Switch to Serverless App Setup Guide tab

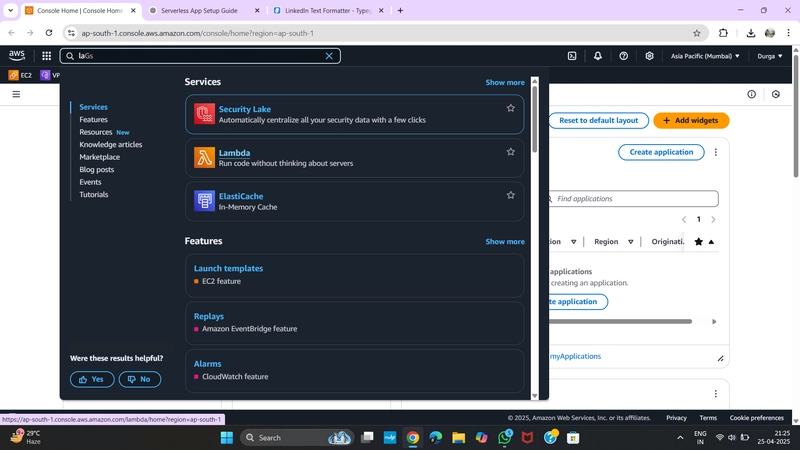pyautogui.click(x=199, y=10)
